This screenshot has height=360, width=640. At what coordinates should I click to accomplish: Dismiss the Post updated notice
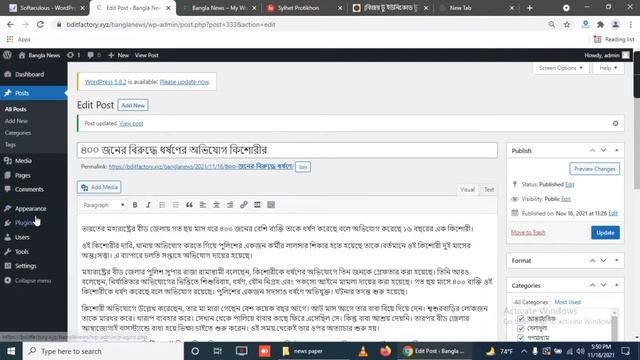[x=615, y=124]
